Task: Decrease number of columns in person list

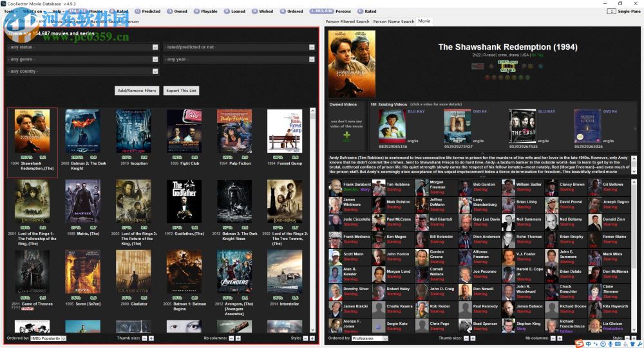Action: tap(553, 338)
